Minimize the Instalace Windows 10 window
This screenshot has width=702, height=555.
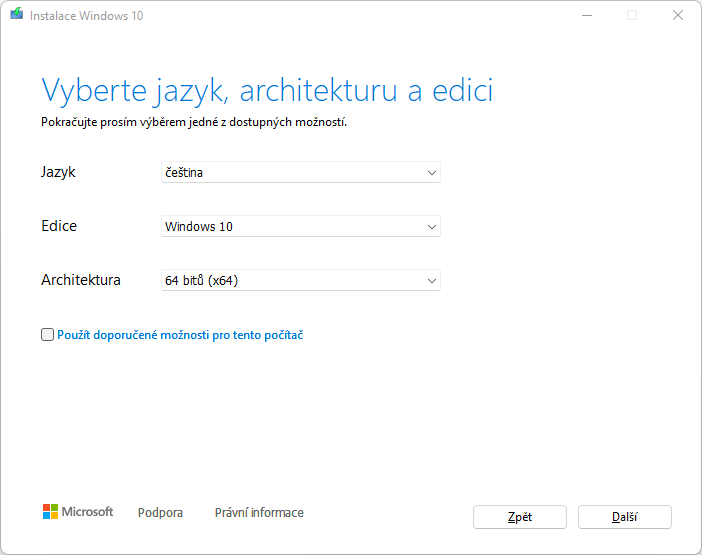(x=585, y=15)
